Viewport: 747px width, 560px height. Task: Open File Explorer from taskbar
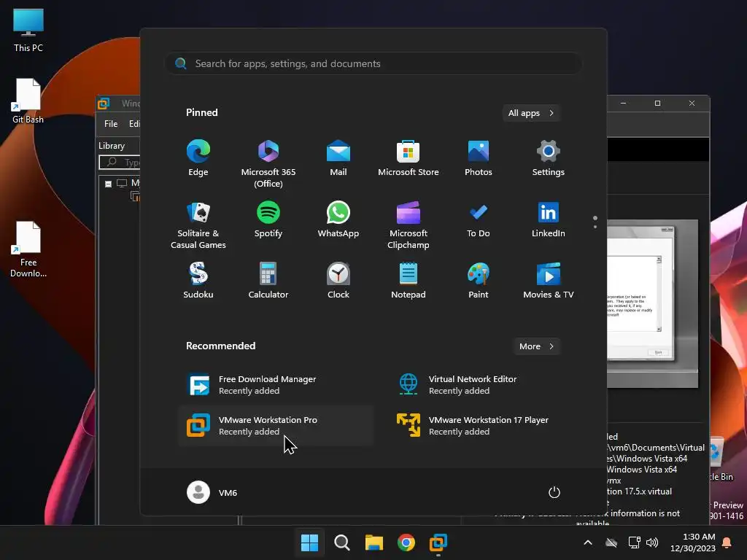pyautogui.click(x=374, y=542)
